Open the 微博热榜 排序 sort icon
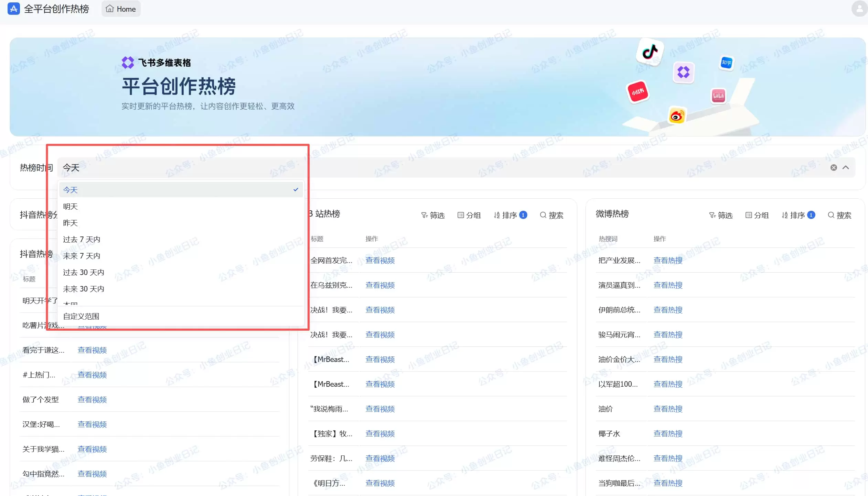Screen dimensions: 868x496 (785, 215)
